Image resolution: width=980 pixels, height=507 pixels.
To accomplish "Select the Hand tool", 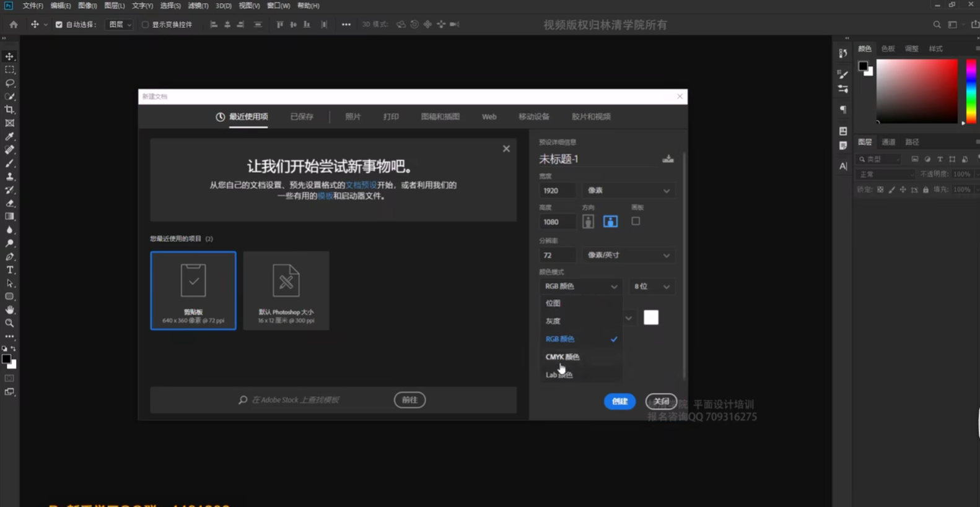I will tap(10, 310).
